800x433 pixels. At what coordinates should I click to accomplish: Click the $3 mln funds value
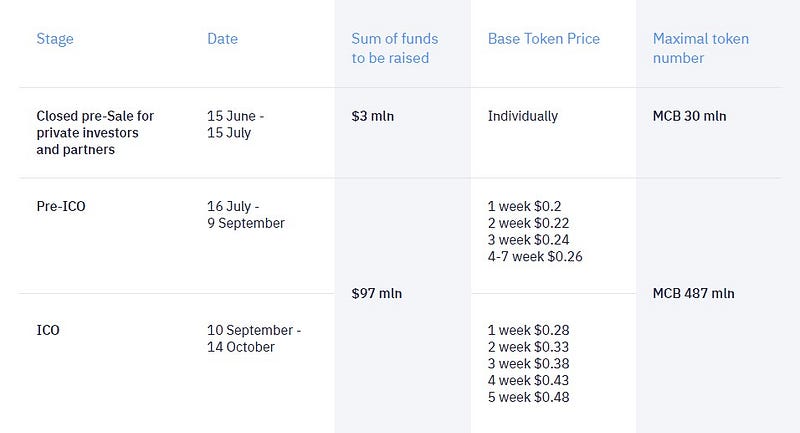point(373,116)
